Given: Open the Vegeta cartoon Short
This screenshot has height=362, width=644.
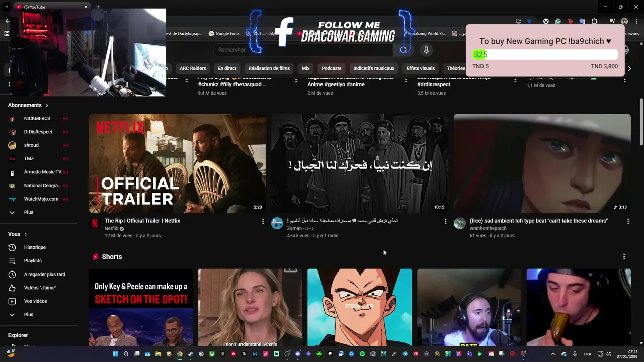Looking at the screenshot, I should coord(360,307).
